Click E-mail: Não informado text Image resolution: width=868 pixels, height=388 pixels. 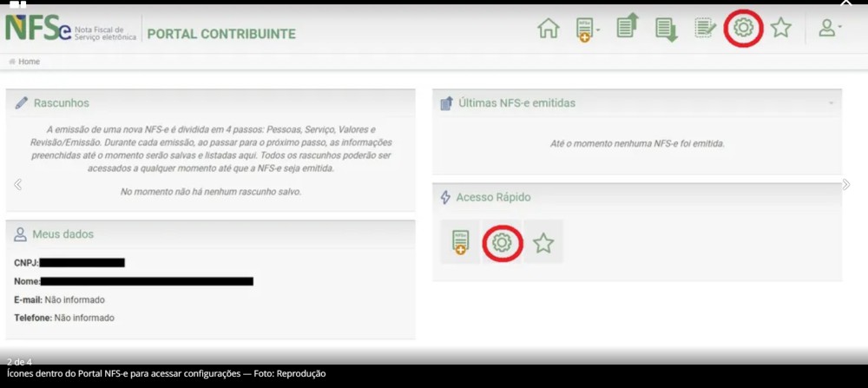(x=59, y=300)
